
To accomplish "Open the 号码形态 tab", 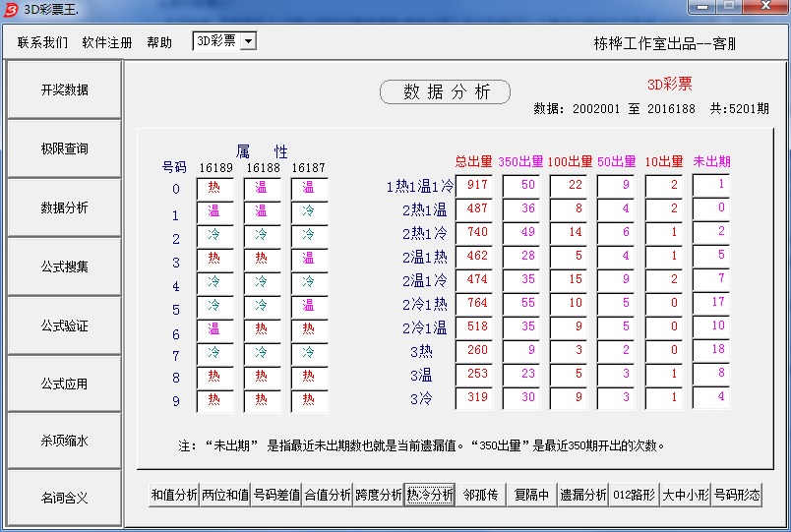I will coord(737,495).
